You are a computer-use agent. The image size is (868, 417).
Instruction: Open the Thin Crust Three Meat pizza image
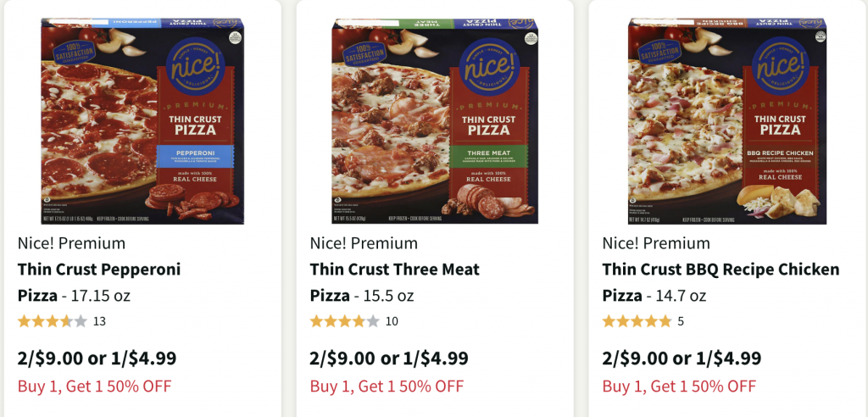click(434, 121)
